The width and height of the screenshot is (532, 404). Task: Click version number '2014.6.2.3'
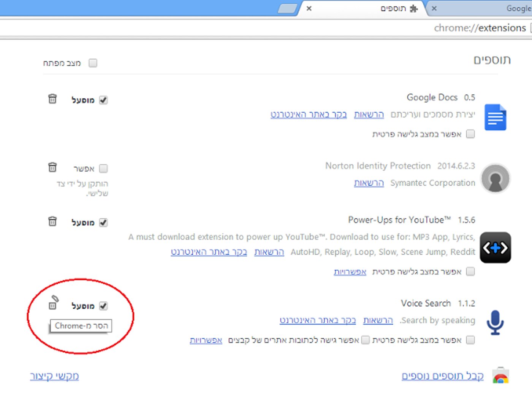pos(456,166)
